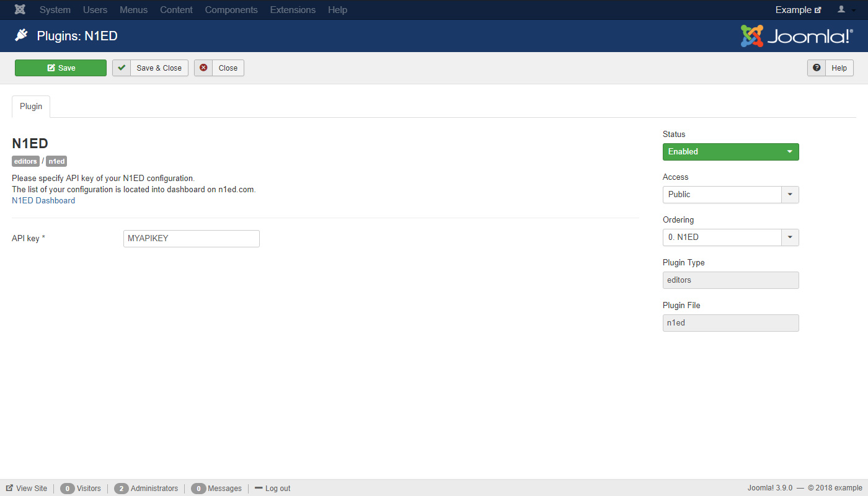The height and width of the screenshot is (496, 868).
Task: Click the 'n1ed' gray label badge
Action: click(x=56, y=161)
